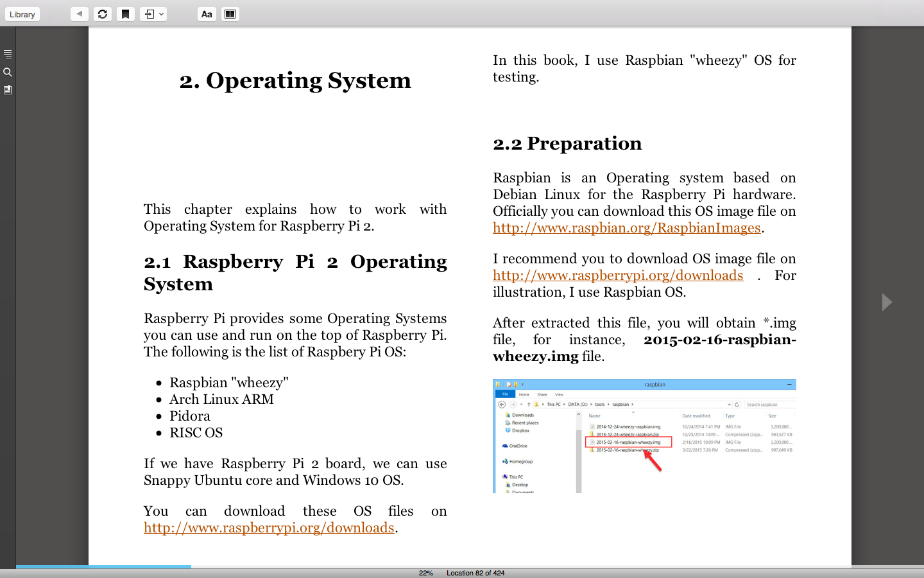924x578 pixels.
Task: Click the 'Arch Linux ARM' list item
Action: (221, 399)
